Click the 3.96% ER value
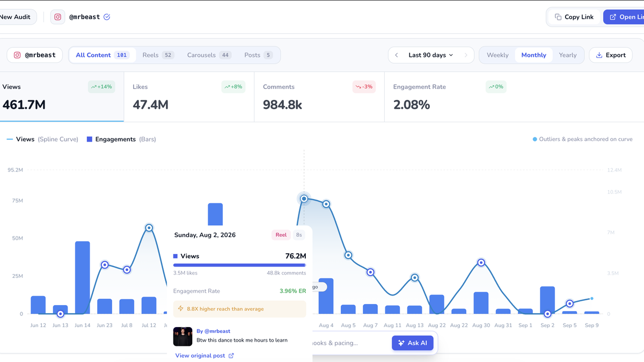Screen dimensions: 644x362 [293, 291]
